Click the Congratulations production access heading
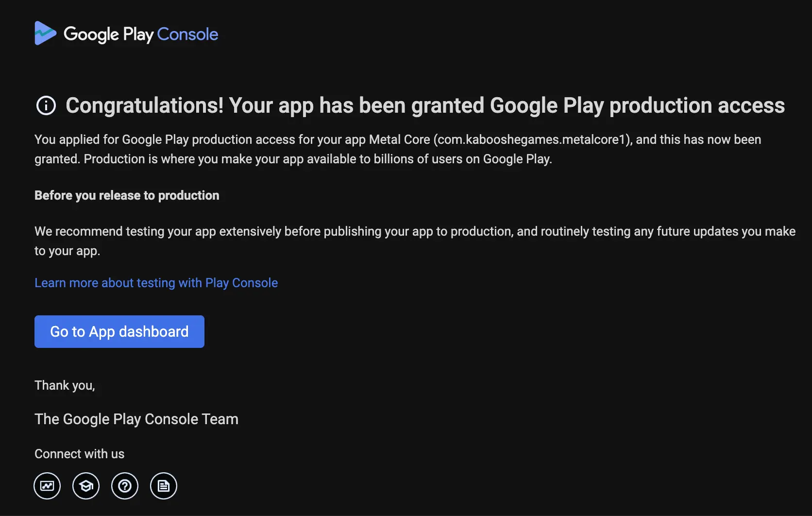Screen dimensions: 812x516 tap(425, 105)
